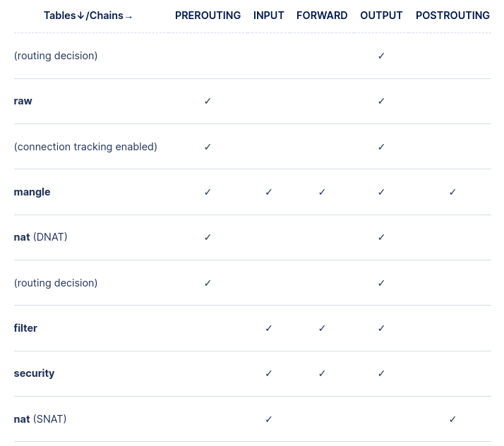Select the INPUT column header

(269, 16)
